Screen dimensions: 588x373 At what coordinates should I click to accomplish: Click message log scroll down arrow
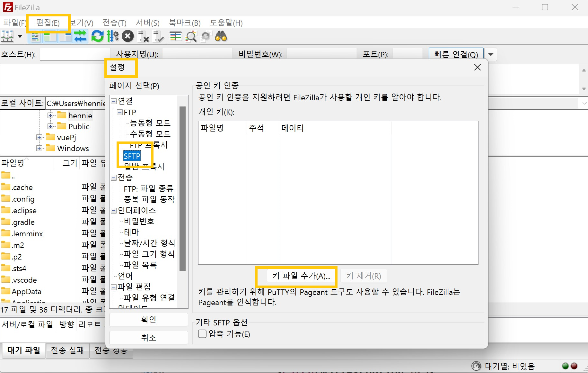[x=584, y=89]
